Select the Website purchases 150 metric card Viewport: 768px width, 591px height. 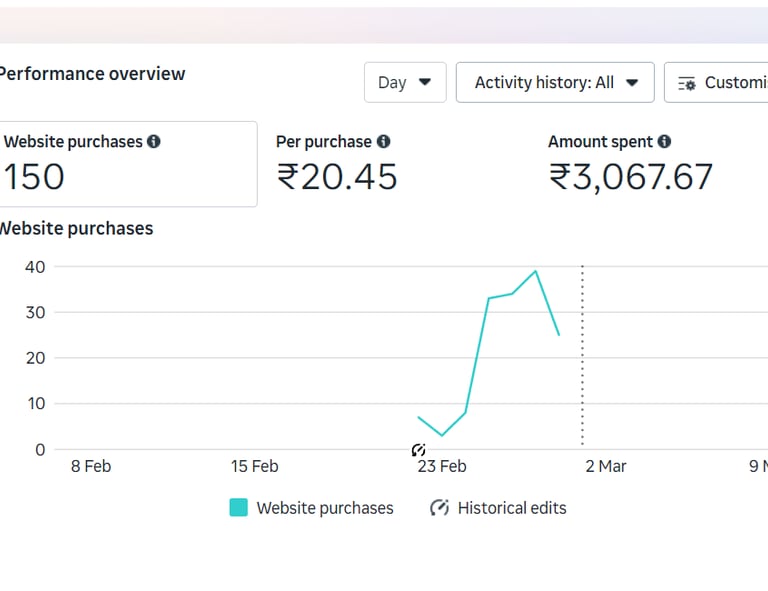point(126,164)
